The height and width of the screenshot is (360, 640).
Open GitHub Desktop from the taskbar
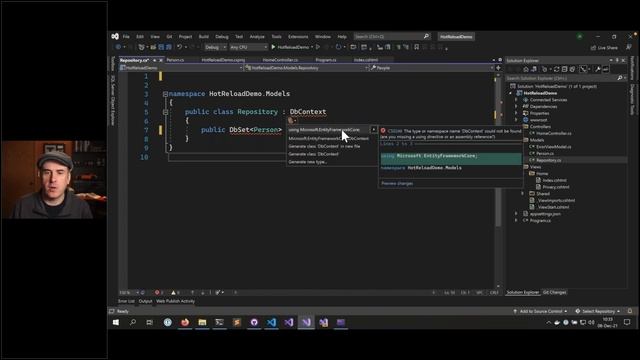[x=254, y=322]
